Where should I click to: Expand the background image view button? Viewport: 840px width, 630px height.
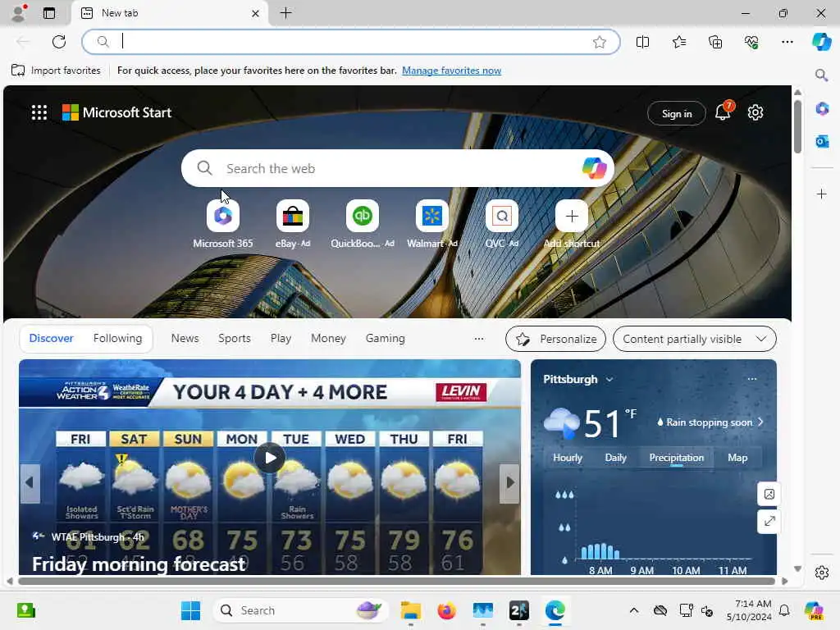(769, 521)
